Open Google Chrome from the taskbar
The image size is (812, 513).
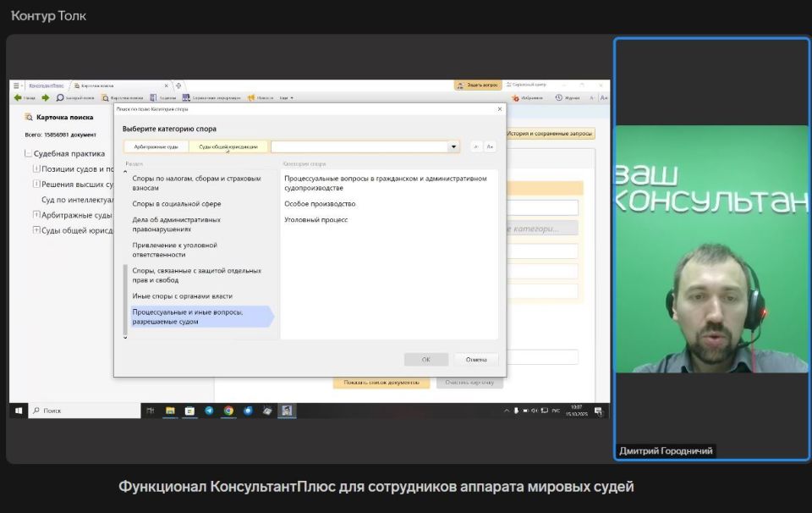click(x=227, y=409)
